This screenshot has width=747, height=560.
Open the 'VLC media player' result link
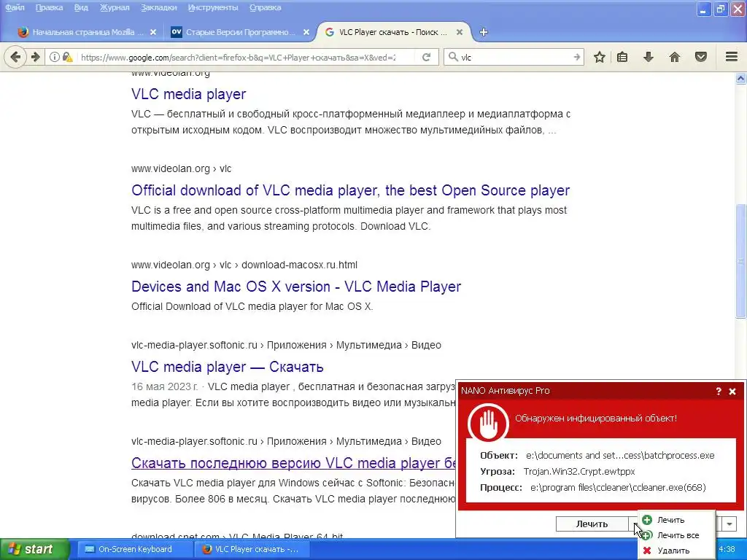tap(189, 94)
